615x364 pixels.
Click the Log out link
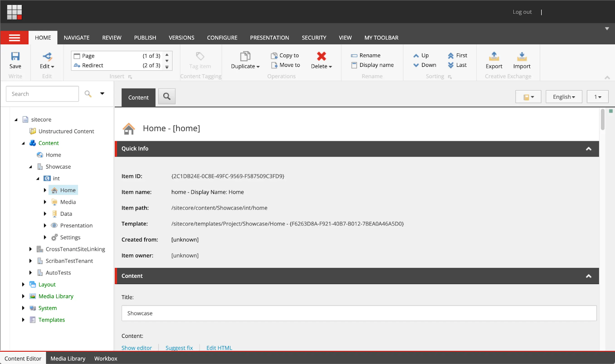pos(522,12)
